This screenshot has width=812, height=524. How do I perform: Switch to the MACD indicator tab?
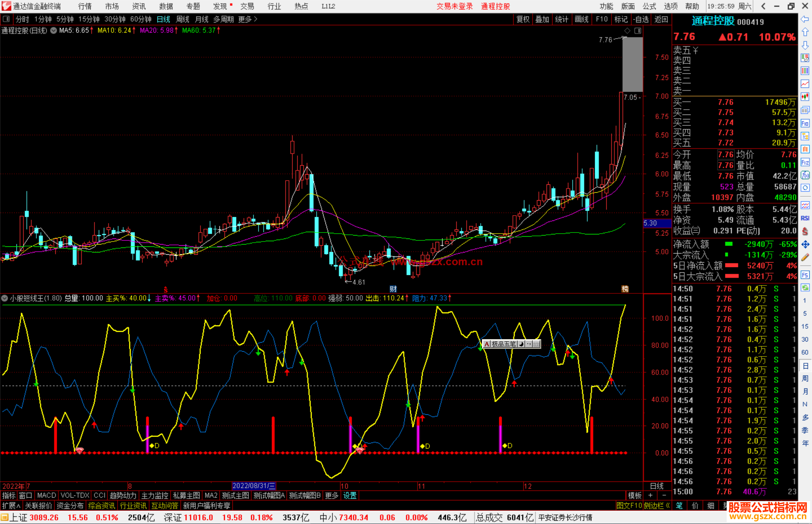click(x=46, y=495)
